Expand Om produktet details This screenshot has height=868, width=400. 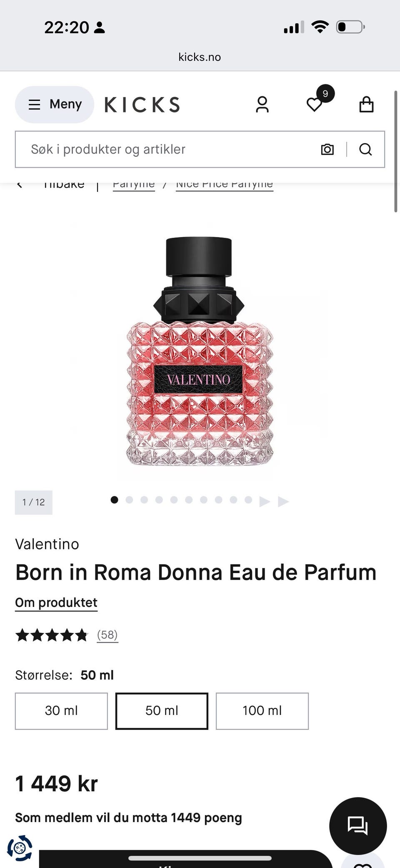[56, 603]
